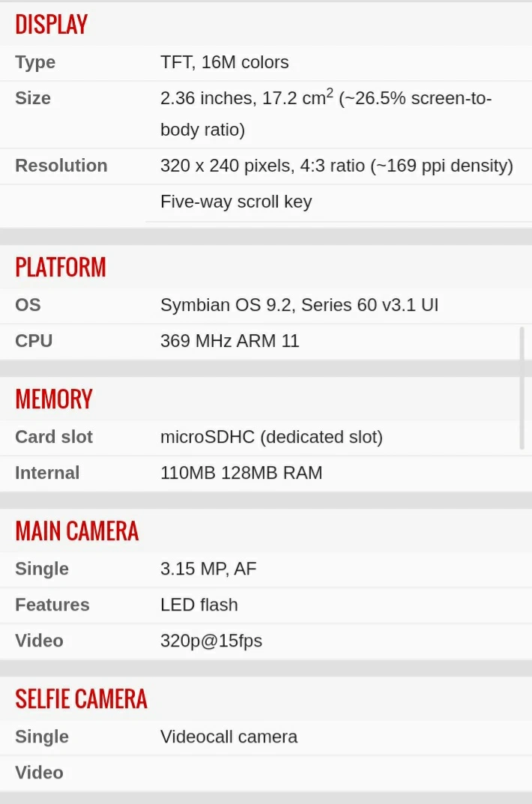This screenshot has width=532, height=804.
Task: Open the CPU label link
Action: click(34, 341)
